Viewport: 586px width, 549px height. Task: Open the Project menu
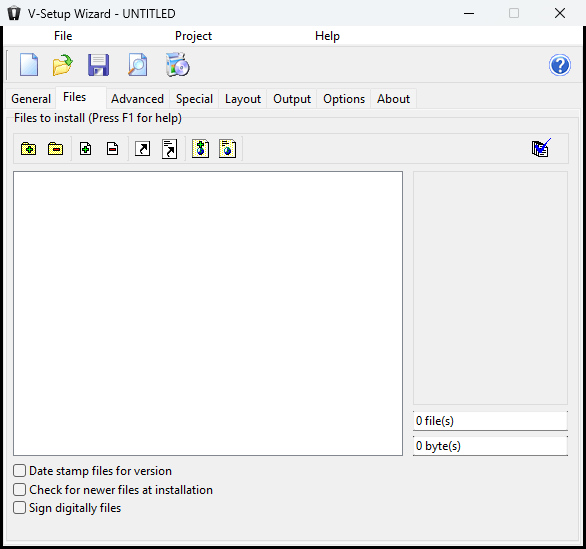(193, 36)
